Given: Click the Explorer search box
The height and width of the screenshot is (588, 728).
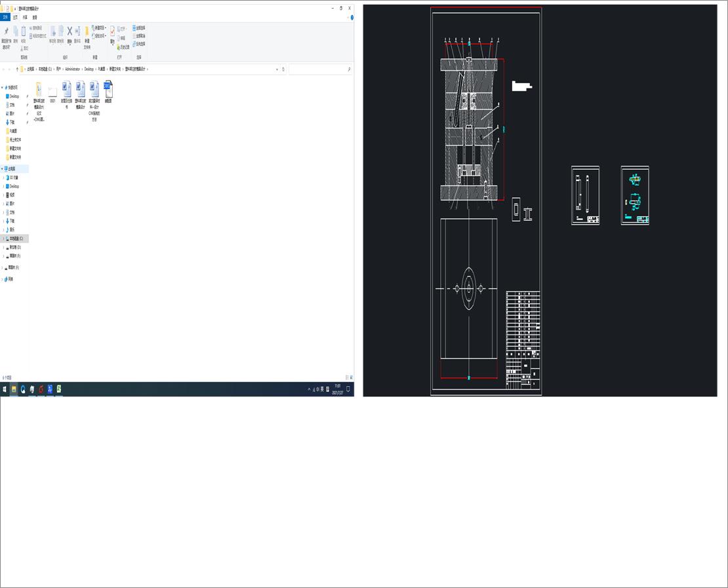Looking at the screenshot, I should [320, 69].
